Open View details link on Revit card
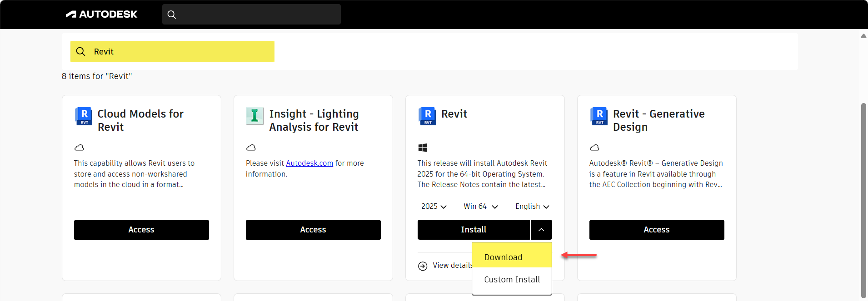The height and width of the screenshot is (301, 868). coord(452,266)
